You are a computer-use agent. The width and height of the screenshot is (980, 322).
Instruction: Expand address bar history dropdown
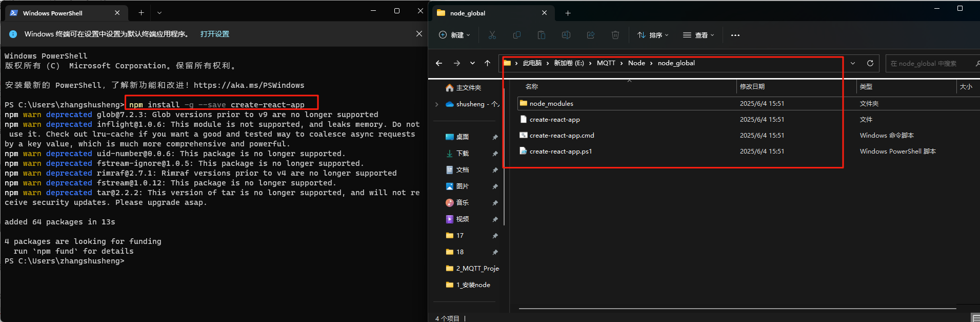pyautogui.click(x=853, y=63)
